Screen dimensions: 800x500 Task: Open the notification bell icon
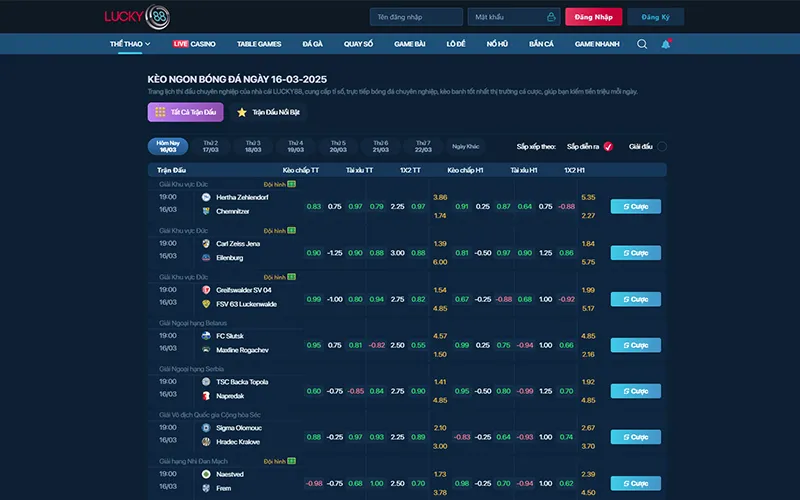click(665, 44)
